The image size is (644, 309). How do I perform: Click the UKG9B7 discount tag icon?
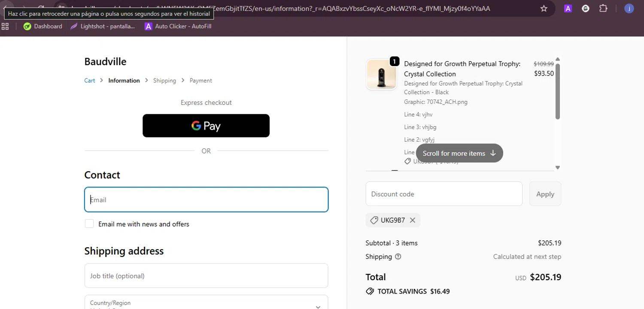click(374, 220)
